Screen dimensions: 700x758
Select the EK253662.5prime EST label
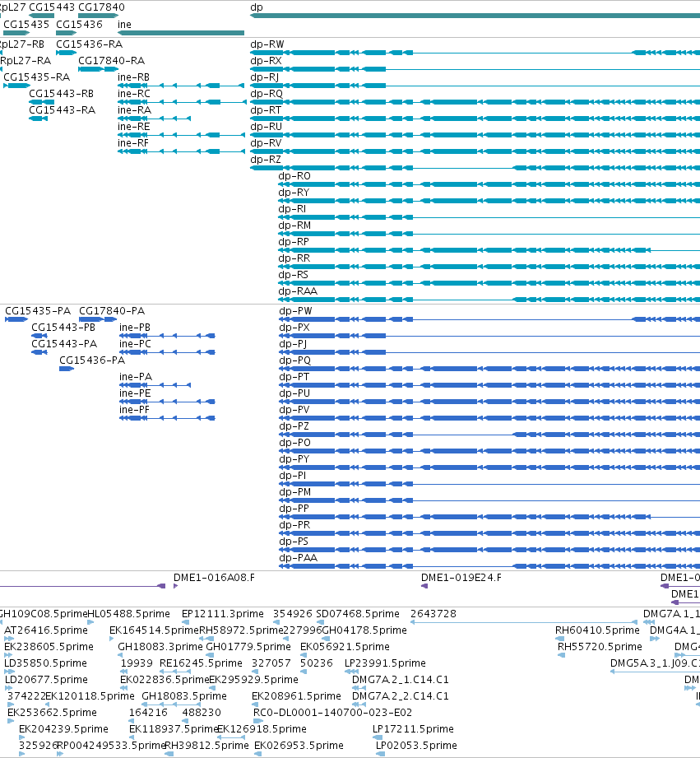[x=52, y=712]
